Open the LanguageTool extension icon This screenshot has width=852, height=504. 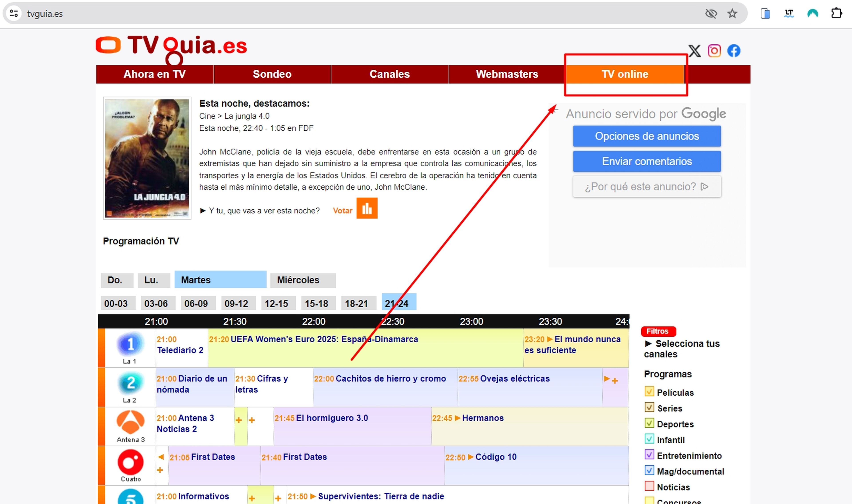click(x=789, y=14)
